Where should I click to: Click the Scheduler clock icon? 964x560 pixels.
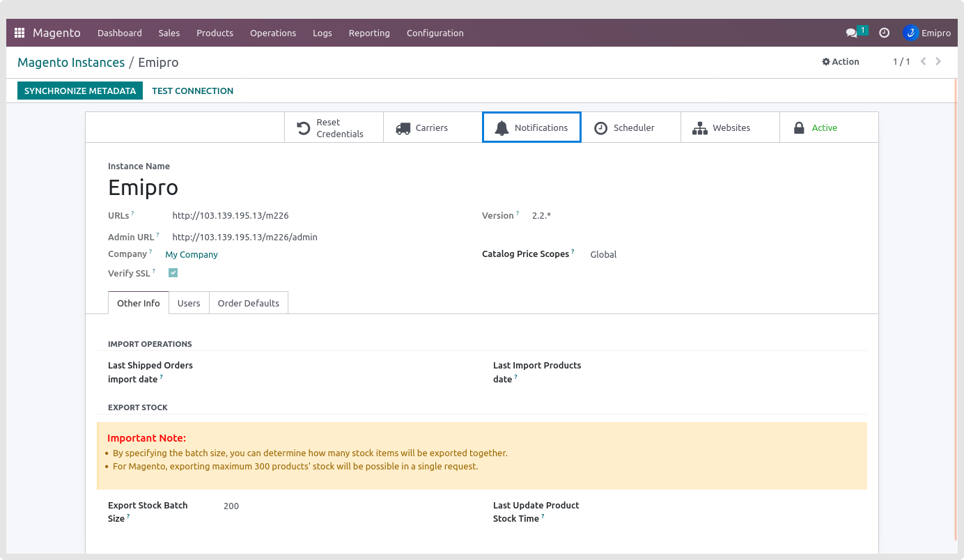[x=600, y=128]
